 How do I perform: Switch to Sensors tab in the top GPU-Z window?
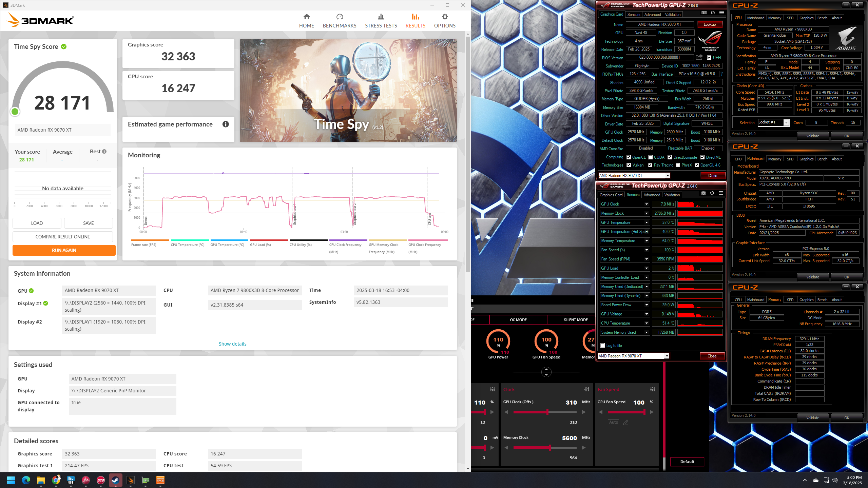(634, 15)
